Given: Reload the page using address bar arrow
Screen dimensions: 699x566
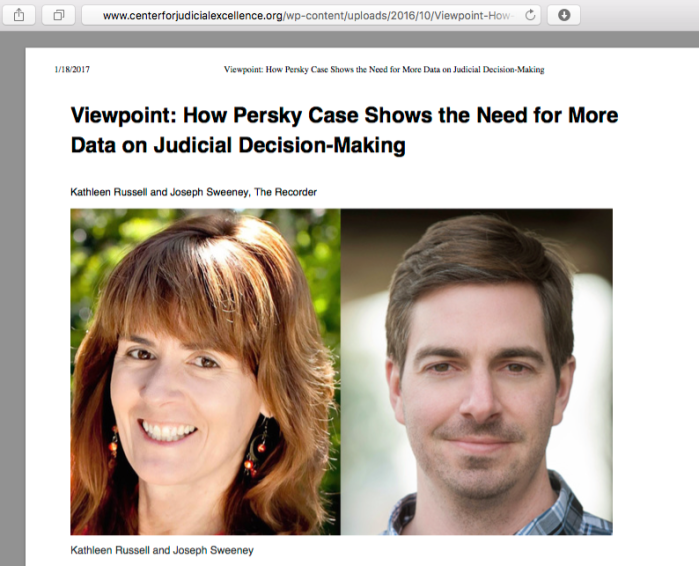Looking at the screenshot, I should 530,15.
